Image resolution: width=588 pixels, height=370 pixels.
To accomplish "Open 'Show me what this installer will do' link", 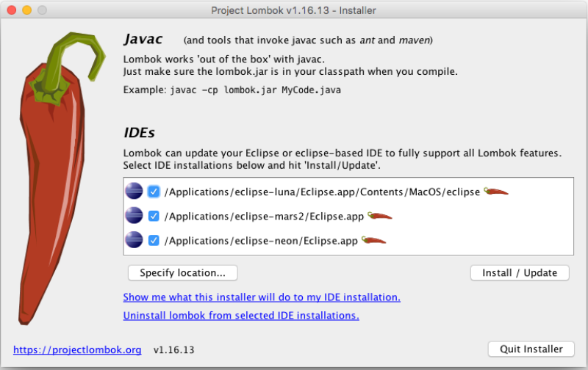I will point(262,297).
